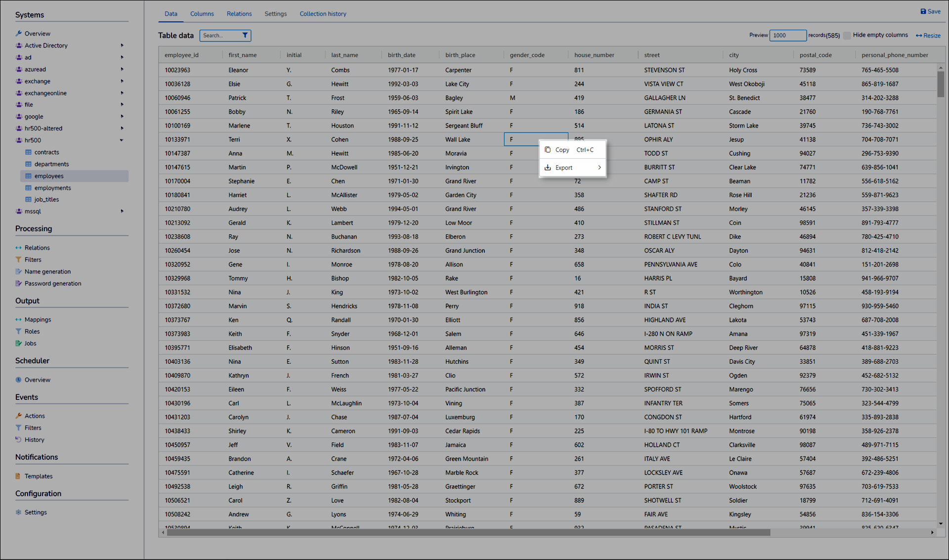Click the Configuration Settings gear icon
This screenshot has height=560, width=949.
tap(18, 512)
